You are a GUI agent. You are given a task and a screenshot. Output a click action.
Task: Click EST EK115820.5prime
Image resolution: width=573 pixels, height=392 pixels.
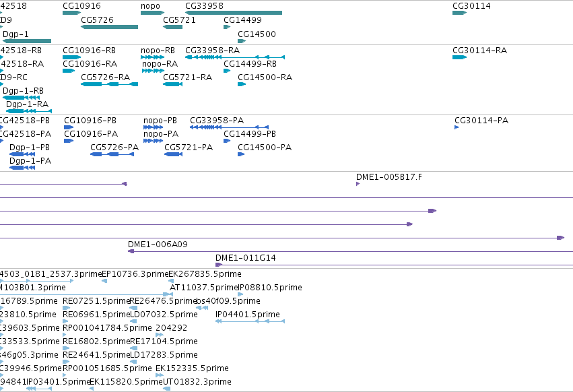(x=92, y=389)
